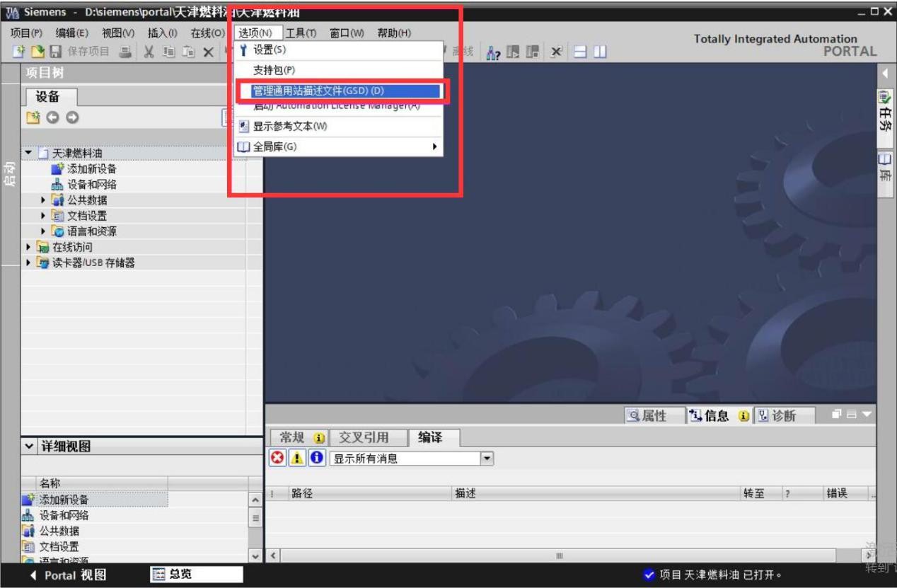
Task: Select the 编译 tab
Action: (435, 438)
